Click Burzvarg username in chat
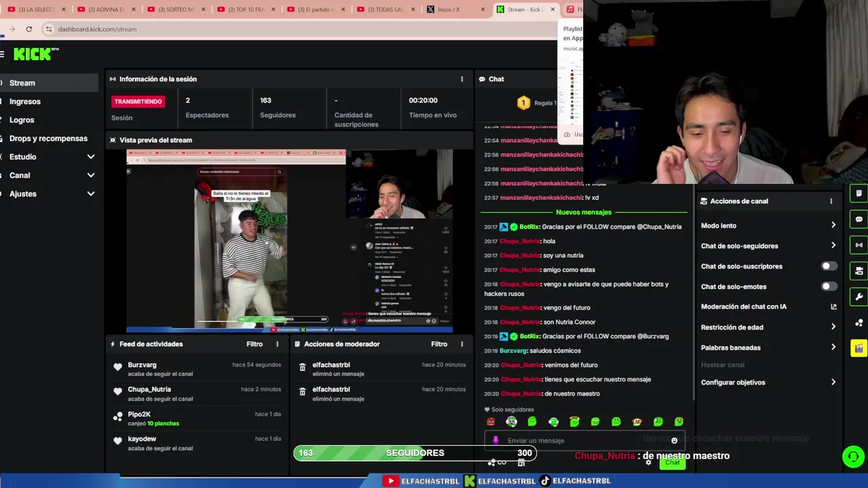The height and width of the screenshot is (488, 868). tap(513, 351)
